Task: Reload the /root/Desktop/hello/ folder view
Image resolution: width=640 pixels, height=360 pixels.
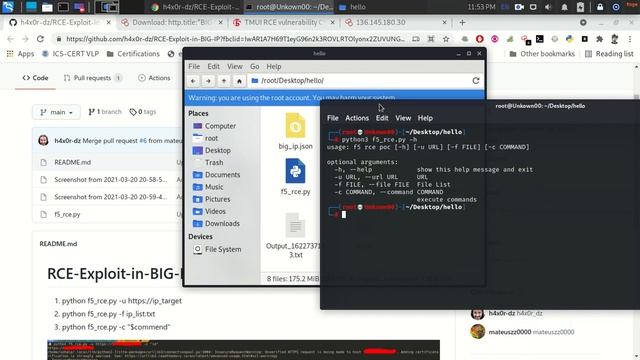Action: tap(476, 81)
